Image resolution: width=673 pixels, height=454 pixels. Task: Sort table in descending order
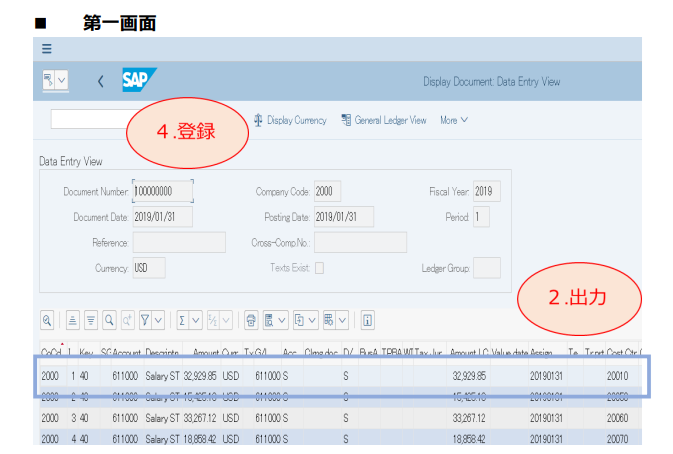pos(91,320)
